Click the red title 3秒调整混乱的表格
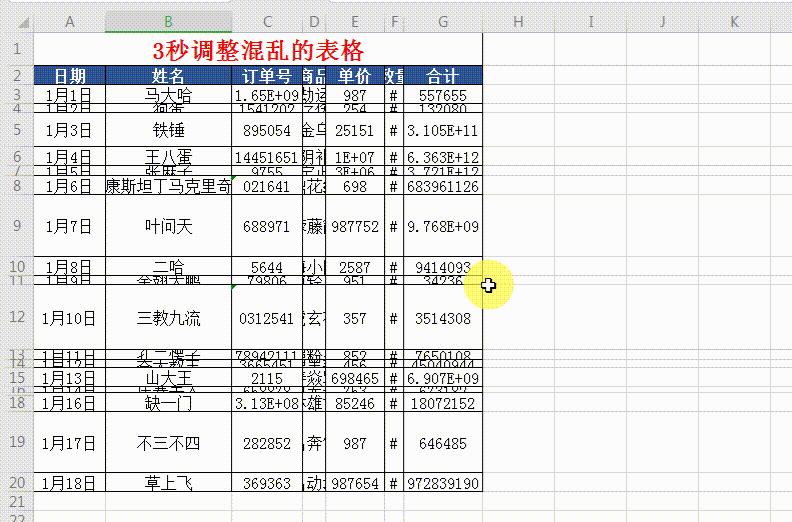This screenshot has width=792, height=522. point(258,50)
